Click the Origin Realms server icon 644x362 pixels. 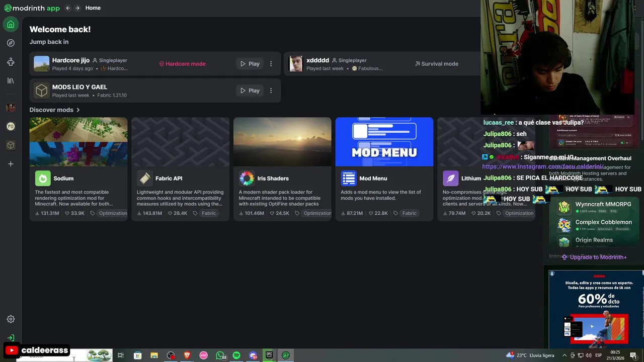tap(564, 242)
